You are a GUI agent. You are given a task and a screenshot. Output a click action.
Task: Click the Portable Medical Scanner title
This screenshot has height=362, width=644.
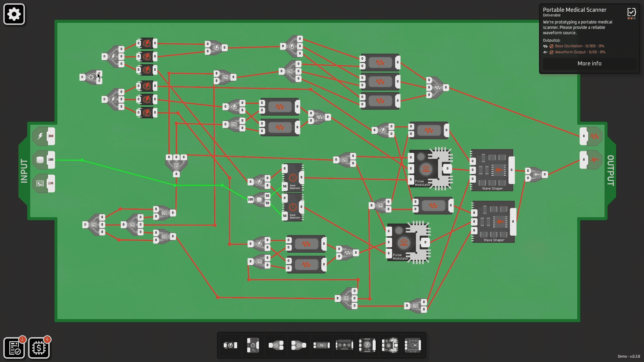pyautogui.click(x=575, y=10)
